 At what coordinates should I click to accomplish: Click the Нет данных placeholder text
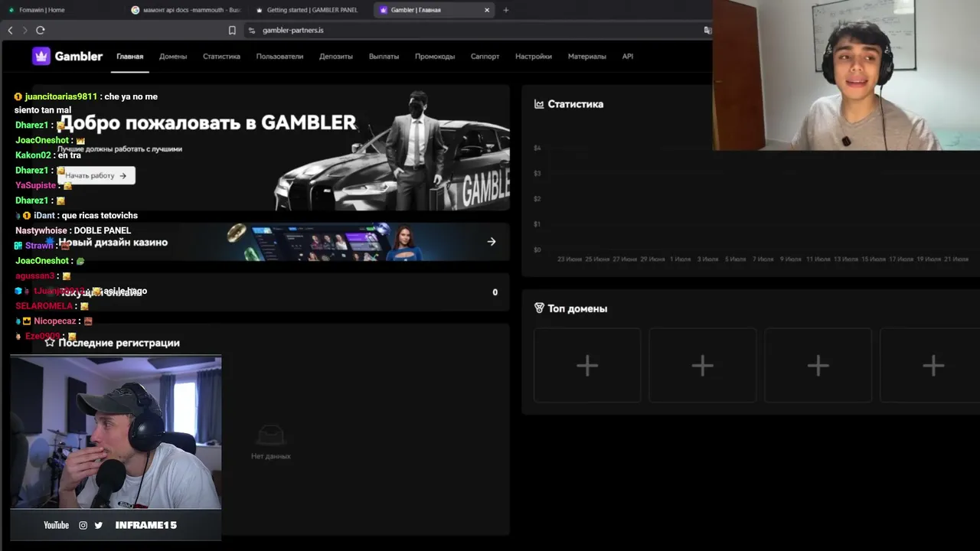tap(271, 456)
